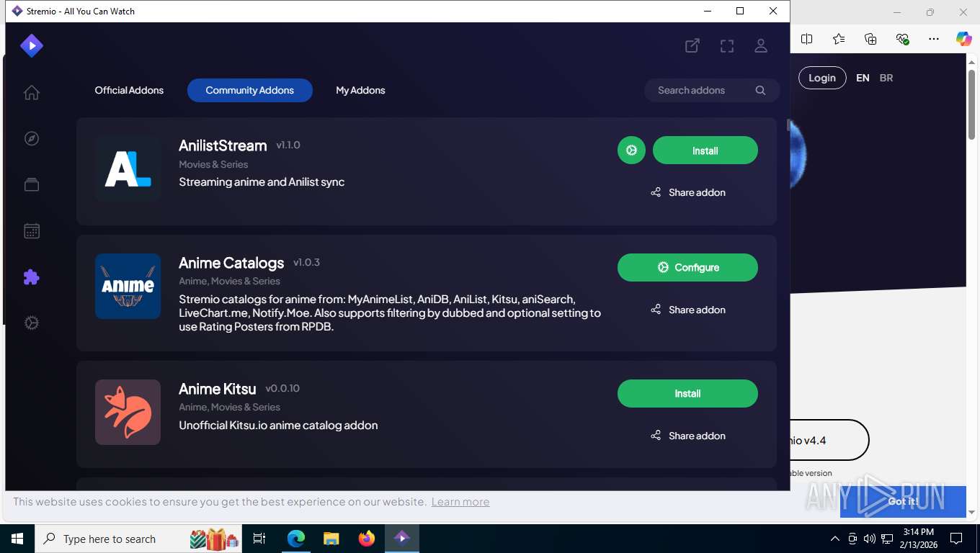Click version label v1.0.3
Image resolution: width=980 pixels, height=553 pixels.
tap(306, 263)
